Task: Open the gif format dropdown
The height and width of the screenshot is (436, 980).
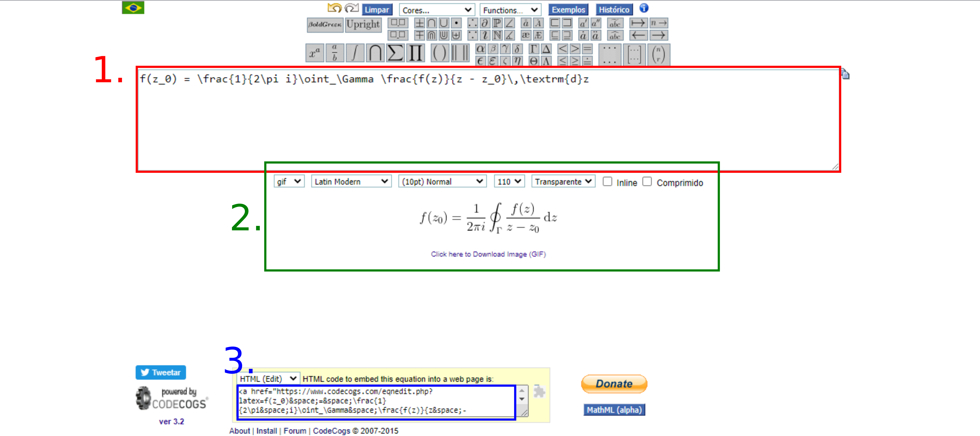Action: click(x=289, y=181)
